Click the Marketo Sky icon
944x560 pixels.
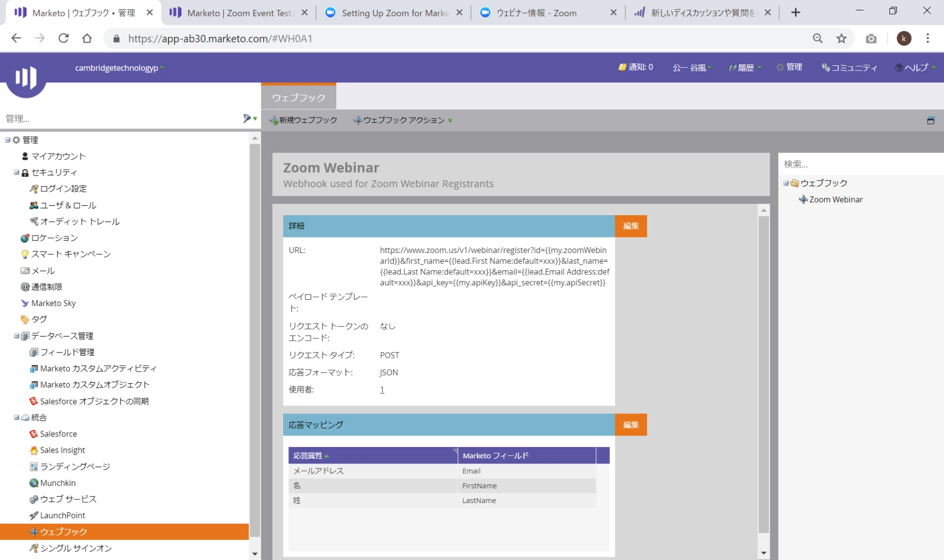pos(25,303)
